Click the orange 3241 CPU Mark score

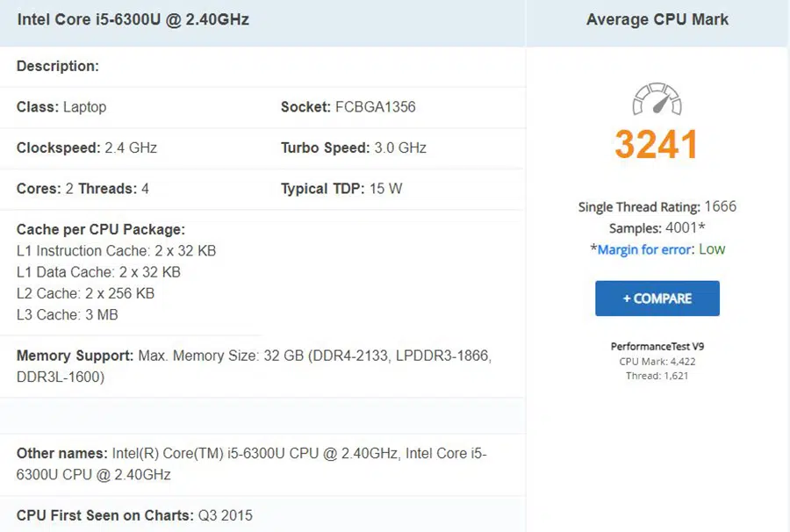(657, 145)
